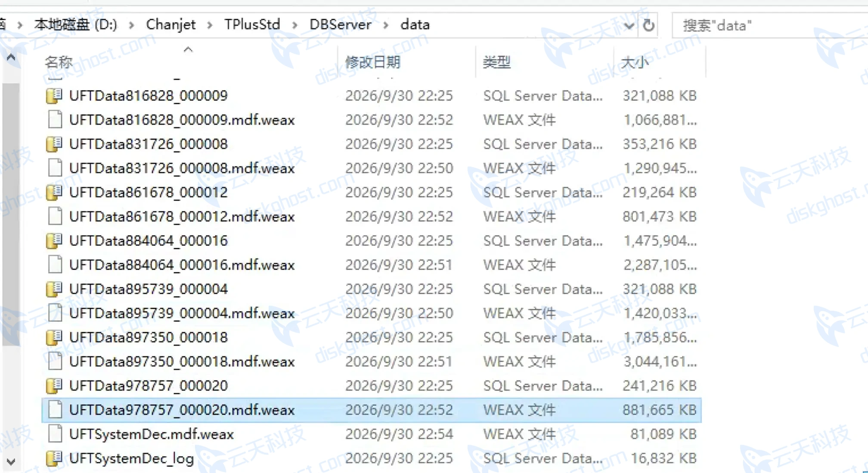The width and height of the screenshot is (868, 473).
Task: Click icon for UFTData897350_000018.mdf.weax
Action: click(55, 361)
